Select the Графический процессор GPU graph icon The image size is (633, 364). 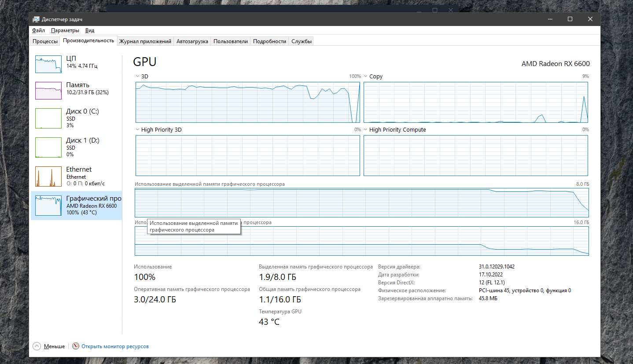click(x=48, y=206)
